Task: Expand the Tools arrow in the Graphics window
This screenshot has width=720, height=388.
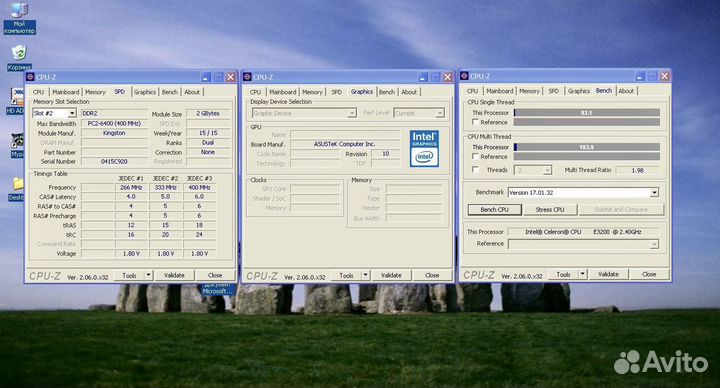Action: [366, 276]
